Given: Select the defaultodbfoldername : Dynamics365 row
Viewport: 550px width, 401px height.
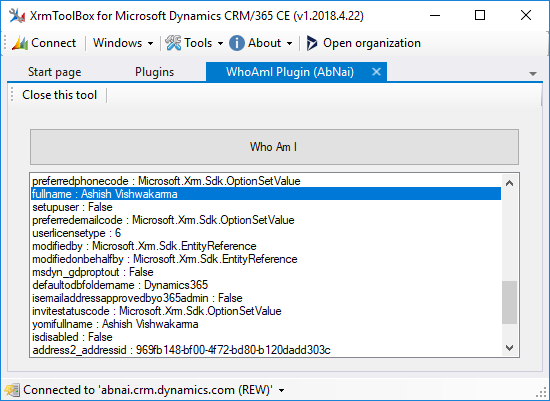Looking at the screenshot, I should (x=266, y=285).
